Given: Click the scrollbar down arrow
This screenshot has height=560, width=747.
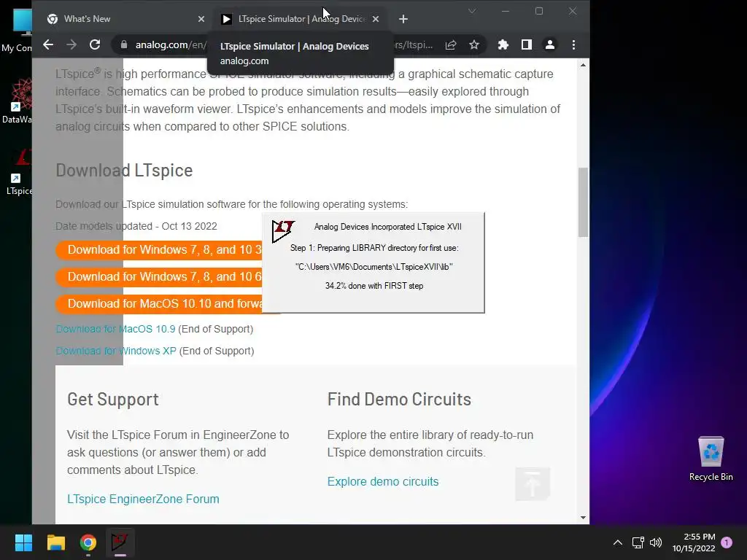Looking at the screenshot, I should tap(583, 518).
